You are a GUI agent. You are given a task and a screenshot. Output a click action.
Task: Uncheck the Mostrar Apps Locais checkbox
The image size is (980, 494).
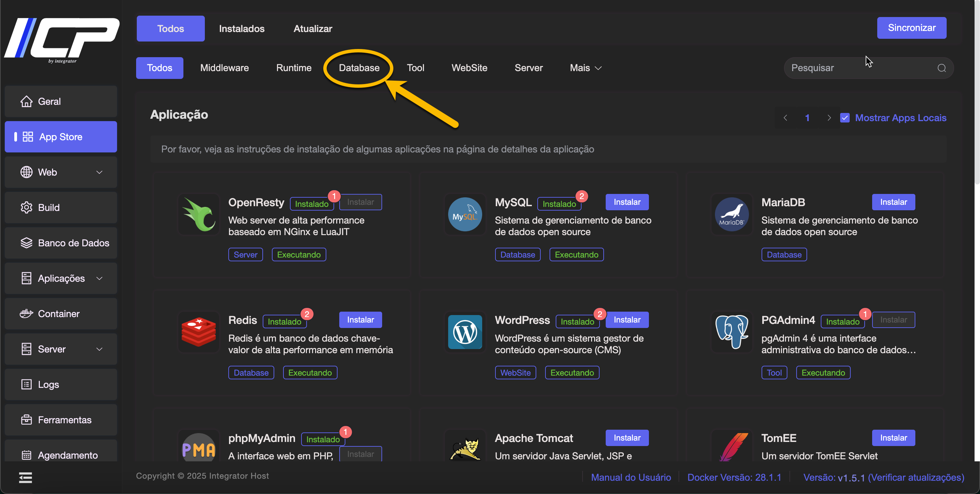(845, 118)
